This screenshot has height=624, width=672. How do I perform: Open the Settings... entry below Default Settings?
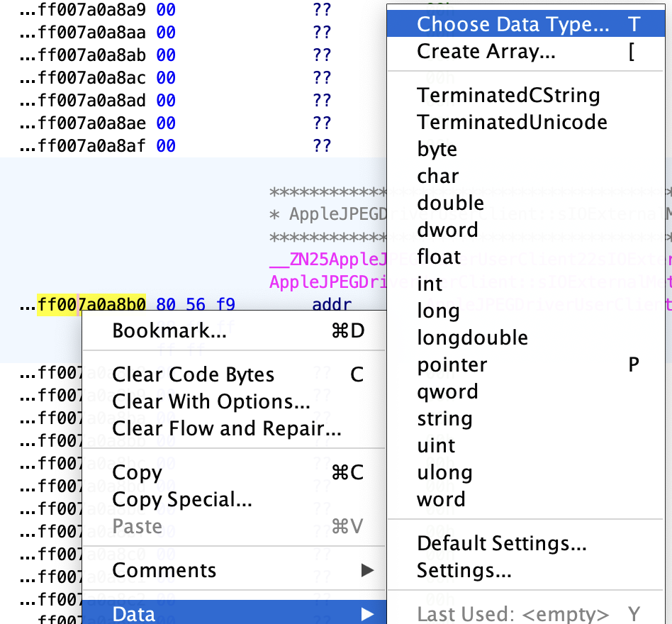click(x=464, y=570)
